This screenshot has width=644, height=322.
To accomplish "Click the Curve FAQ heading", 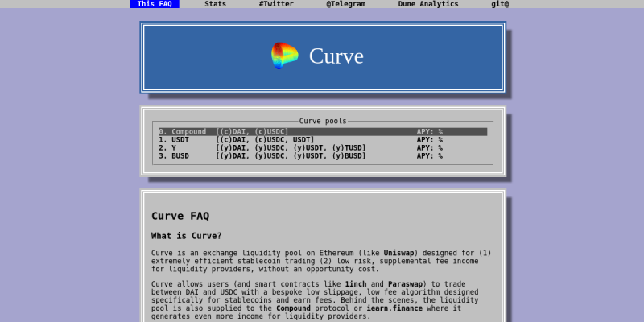I will pos(180,216).
